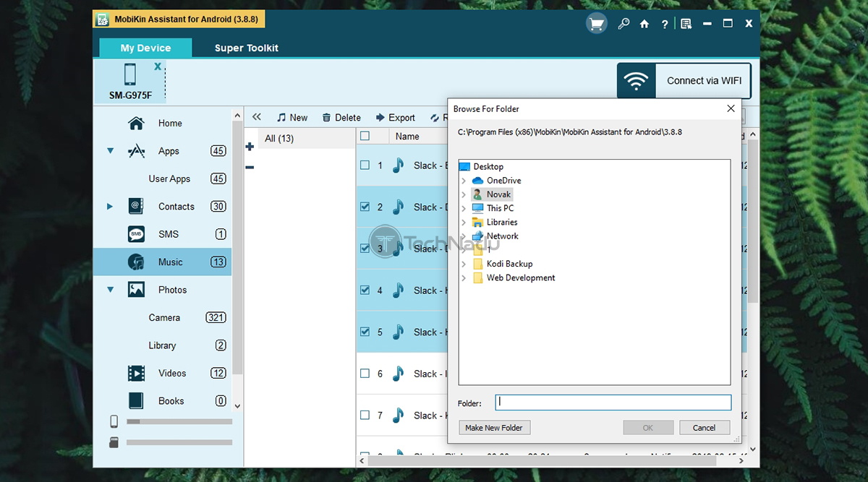Viewport: 868px width, 482px height.
Task: Toggle the select-all checkbox in the header
Action: pos(365,136)
